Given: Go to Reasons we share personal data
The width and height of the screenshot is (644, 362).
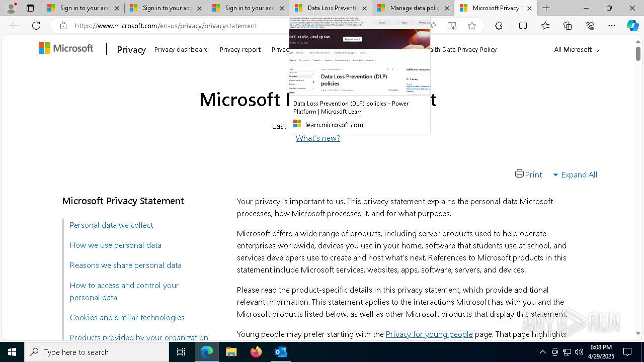Looking at the screenshot, I should coord(125,265).
